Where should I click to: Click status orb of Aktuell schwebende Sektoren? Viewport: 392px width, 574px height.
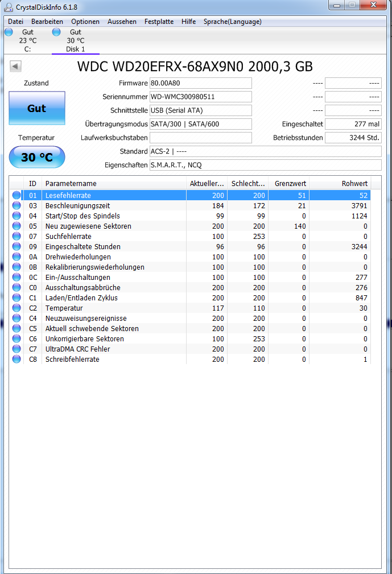[16, 328]
